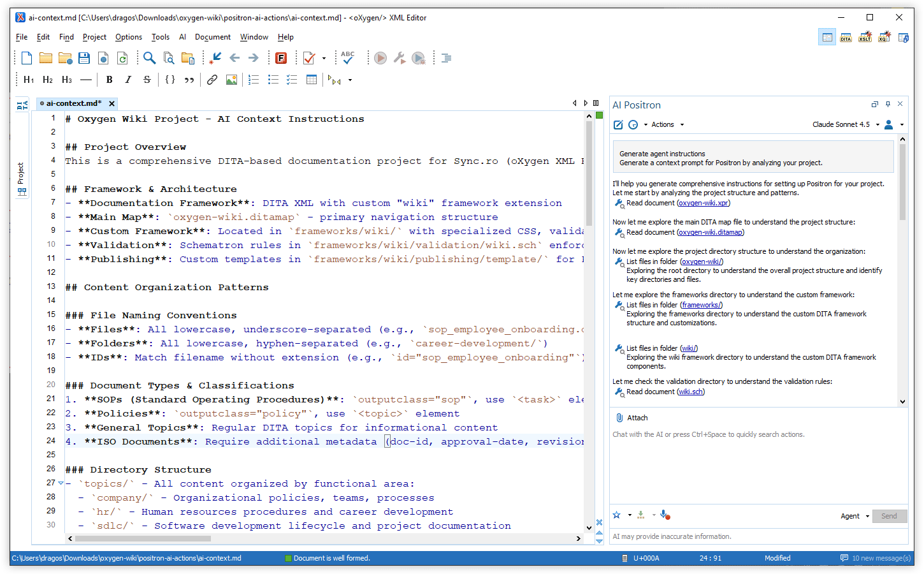Click the microphone voice input icon

(x=664, y=515)
